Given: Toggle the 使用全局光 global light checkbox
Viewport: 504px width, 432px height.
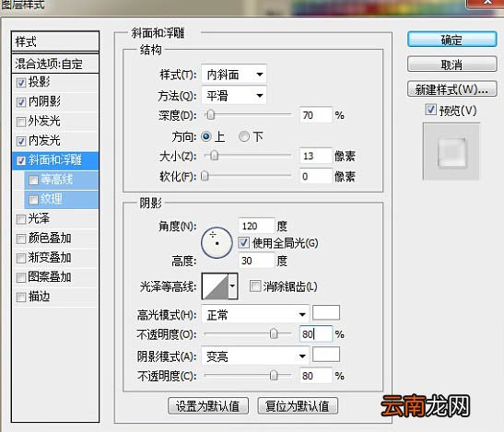Looking at the screenshot, I should [243, 242].
